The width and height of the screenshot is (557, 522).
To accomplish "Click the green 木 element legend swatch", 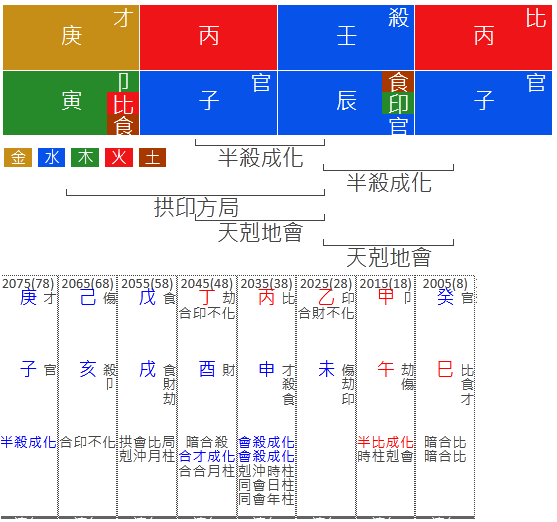I will [x=85, y=157].
